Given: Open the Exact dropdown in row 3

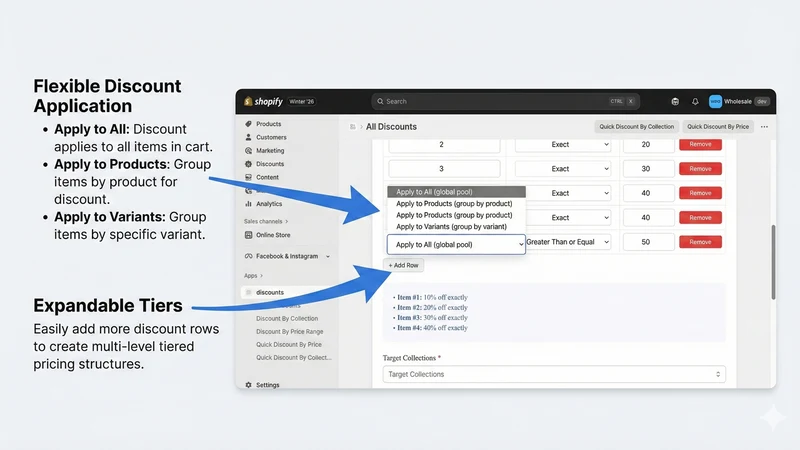Looking at the screenshot, I should (x=563, y=169).
